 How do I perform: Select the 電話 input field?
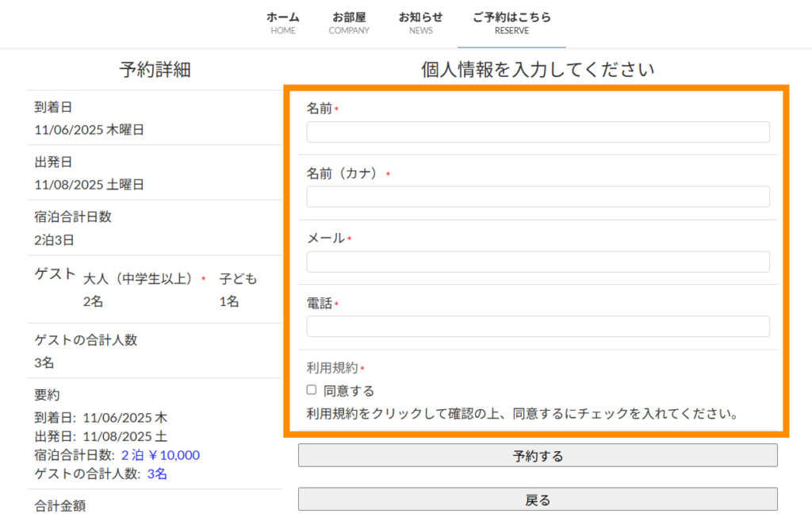(x=538, y=327)
